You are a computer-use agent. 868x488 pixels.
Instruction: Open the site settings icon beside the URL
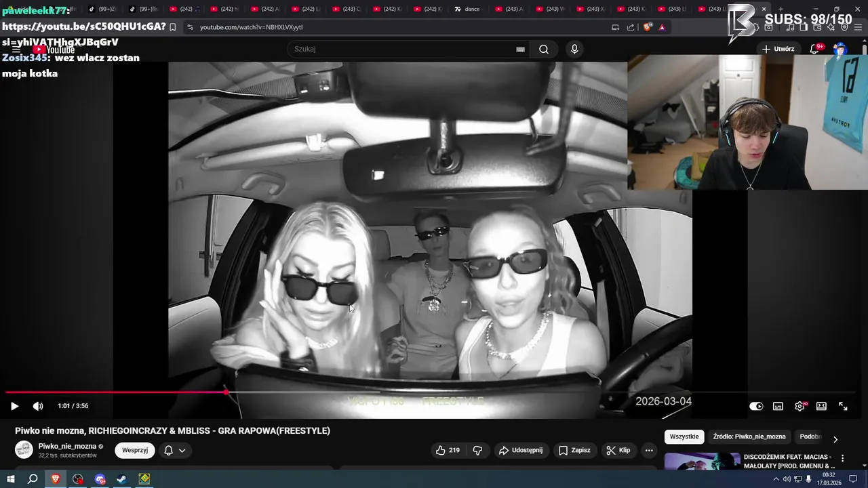[x=190, y=27]
